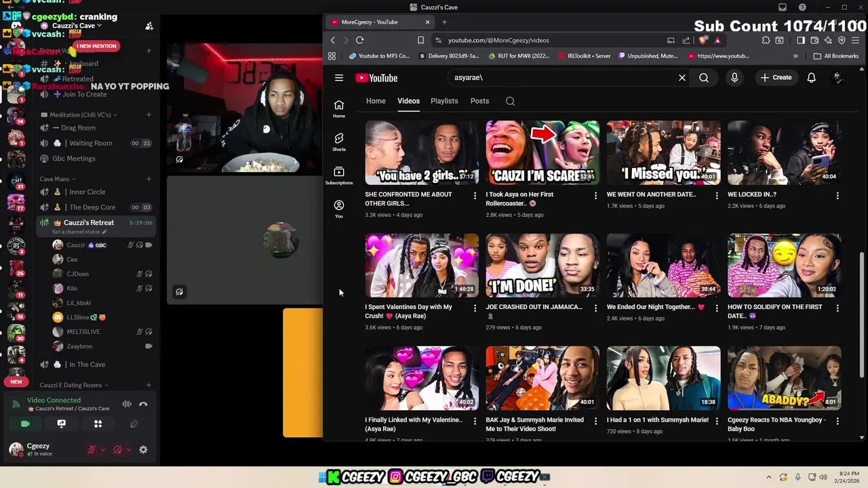Switch to the Playlists tab
Viewport: 868px width, 488px height.
point(444,101)
